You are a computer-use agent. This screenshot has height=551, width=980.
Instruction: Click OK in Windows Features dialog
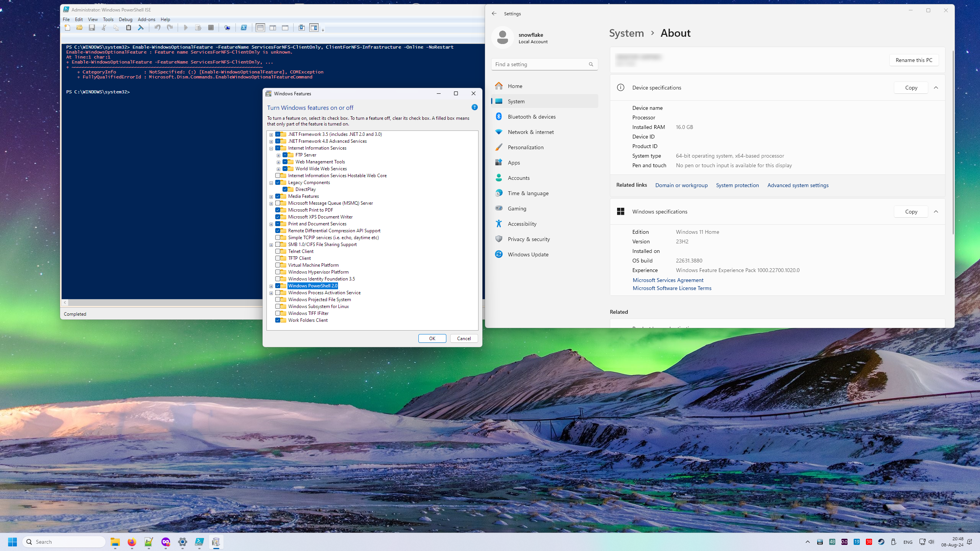coord(432,338)
